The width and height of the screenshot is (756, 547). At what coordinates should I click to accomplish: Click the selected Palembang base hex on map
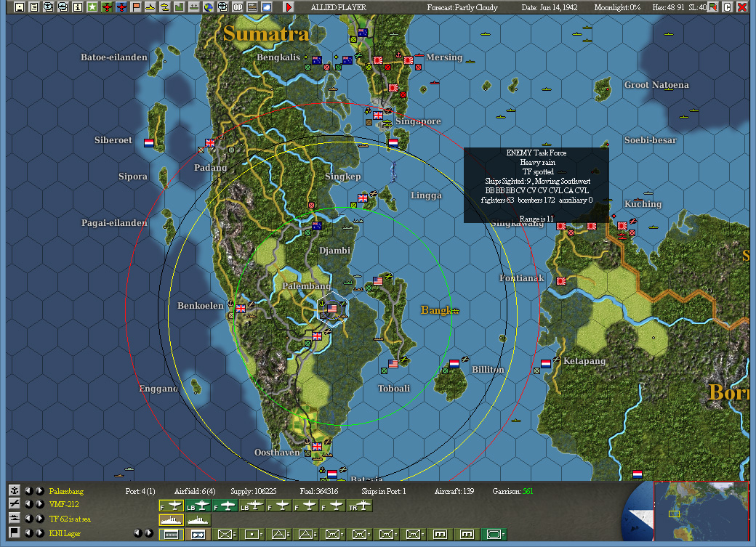[x=332, y=309]
